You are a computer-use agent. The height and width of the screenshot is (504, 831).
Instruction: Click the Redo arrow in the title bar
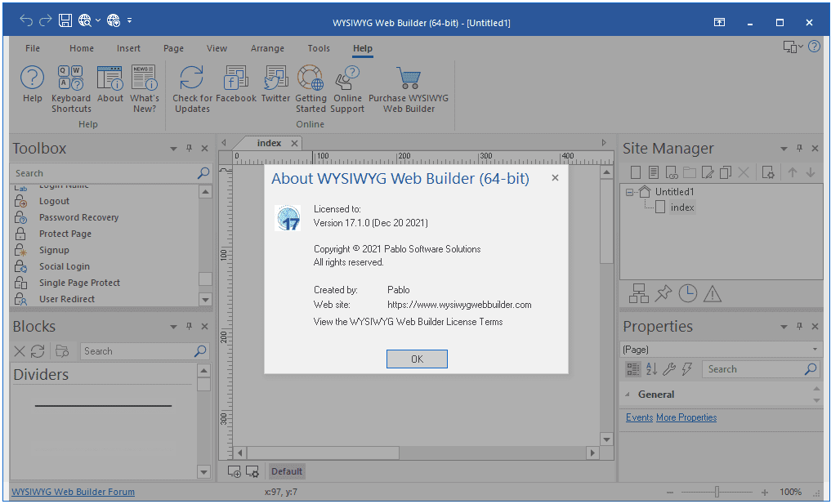pos(46,20)
